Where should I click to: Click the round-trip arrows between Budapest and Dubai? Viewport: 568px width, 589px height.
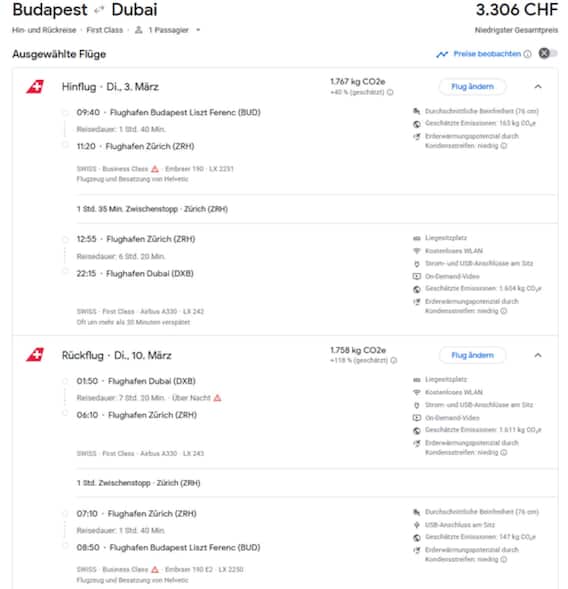(99, 10)
